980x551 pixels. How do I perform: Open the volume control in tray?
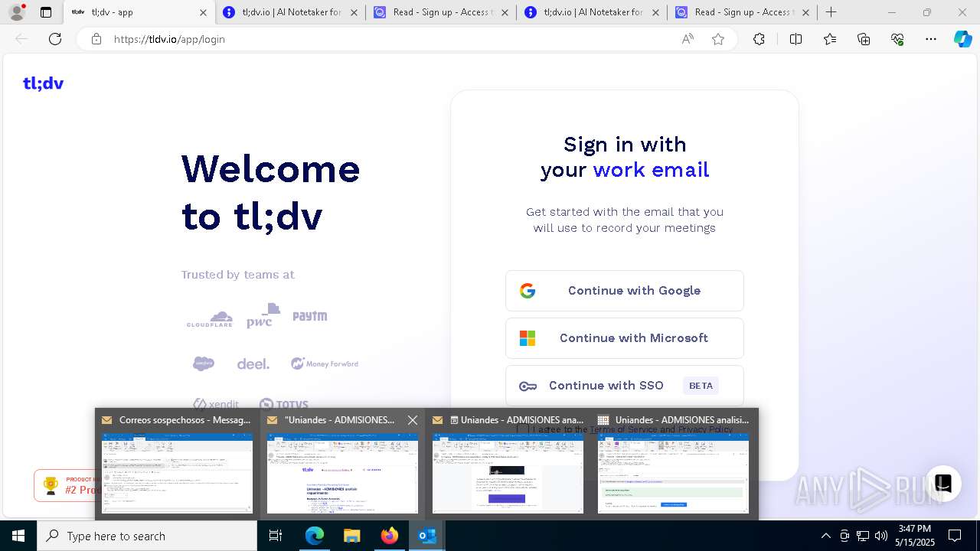881,536
